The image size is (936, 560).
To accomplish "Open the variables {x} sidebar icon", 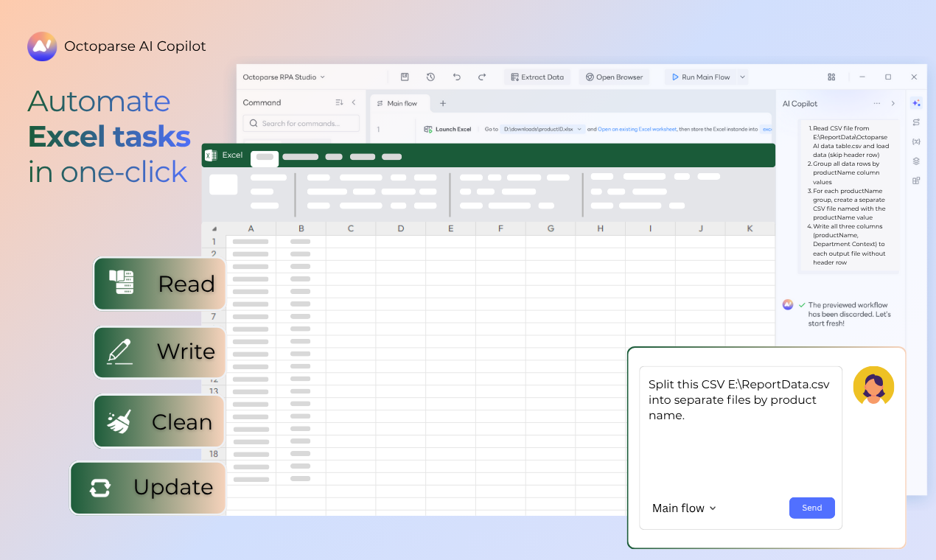I will 915,141.
